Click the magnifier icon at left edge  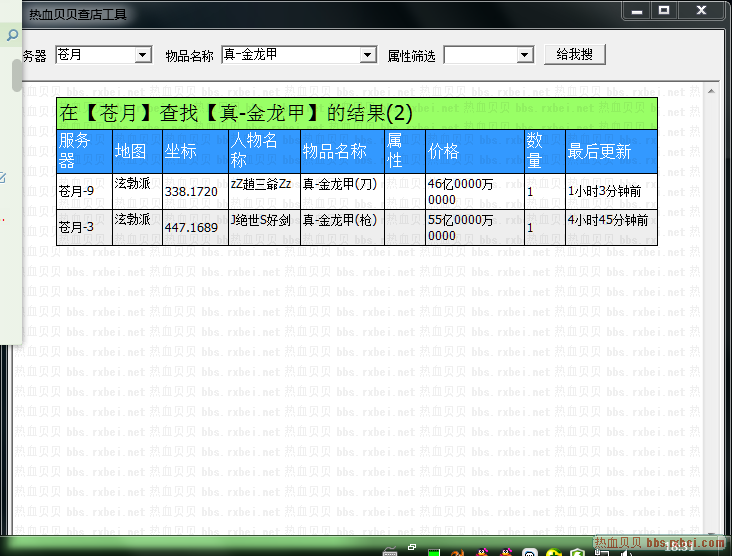pos(12,35)
